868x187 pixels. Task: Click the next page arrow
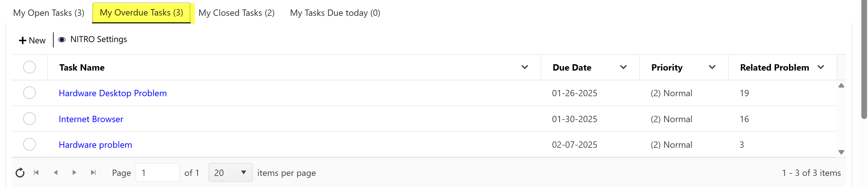point(75,172)
